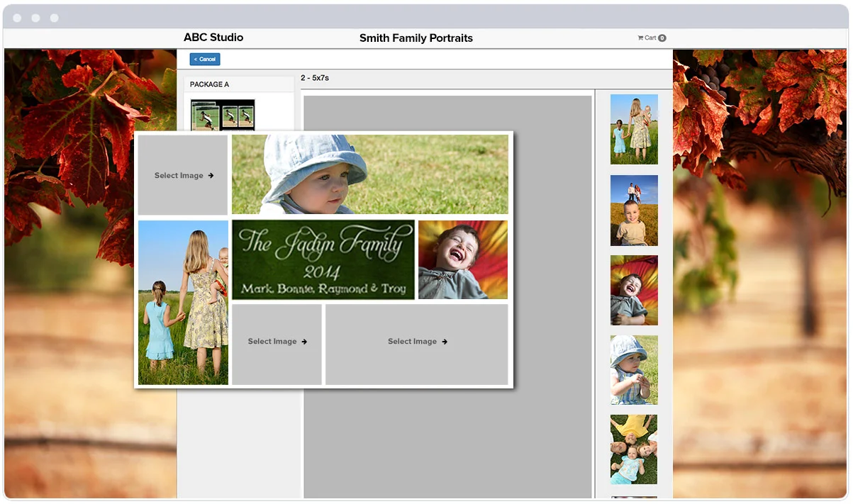
Task: Click the baby in hat collage photo
Action: (x=370, y=174)
